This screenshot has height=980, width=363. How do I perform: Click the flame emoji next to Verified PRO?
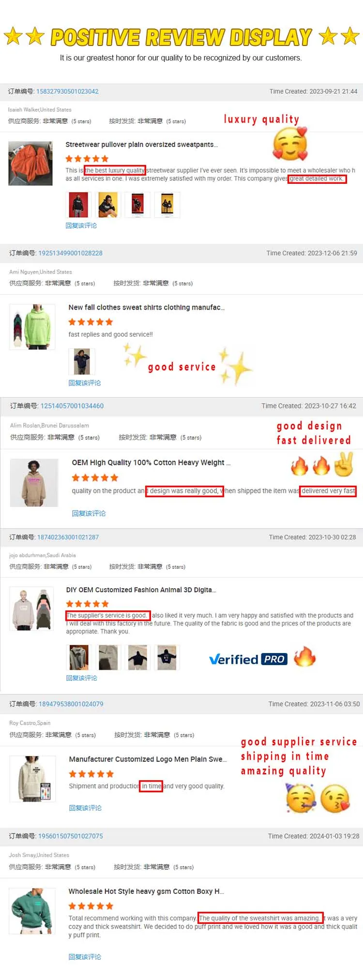(x=304, y=657)
